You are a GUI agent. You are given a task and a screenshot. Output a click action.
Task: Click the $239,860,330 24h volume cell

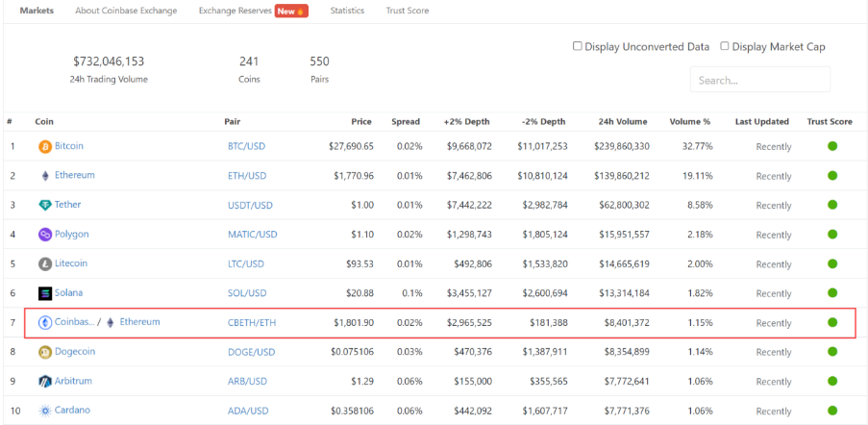click(622, 147)
